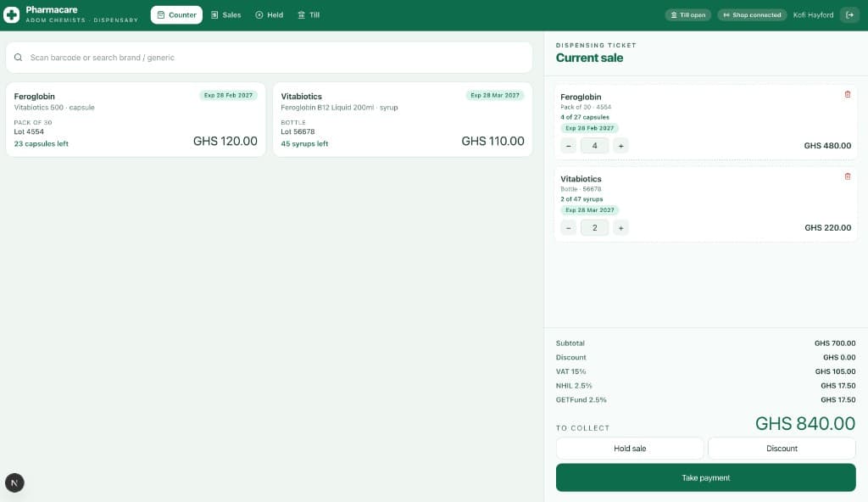The width and height of the screenshot is (868, 502).
Task: Focus the barcode or brand search field
Action: [269, 58]
